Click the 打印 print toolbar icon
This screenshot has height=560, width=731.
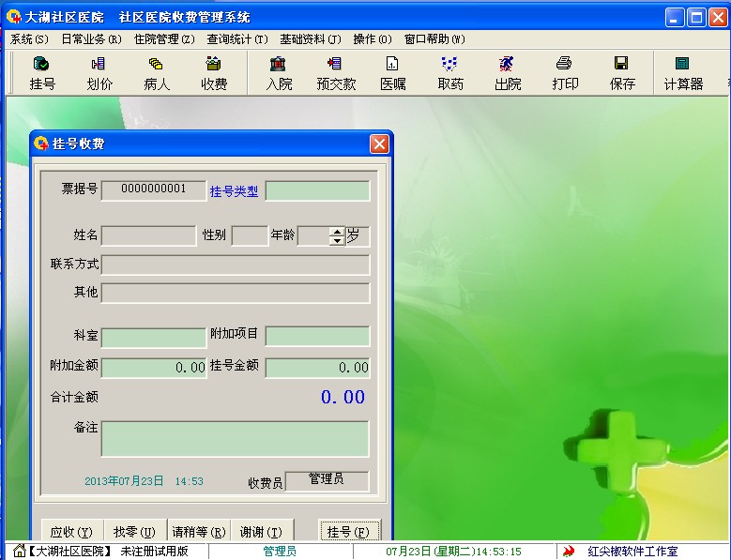point(565,73)
